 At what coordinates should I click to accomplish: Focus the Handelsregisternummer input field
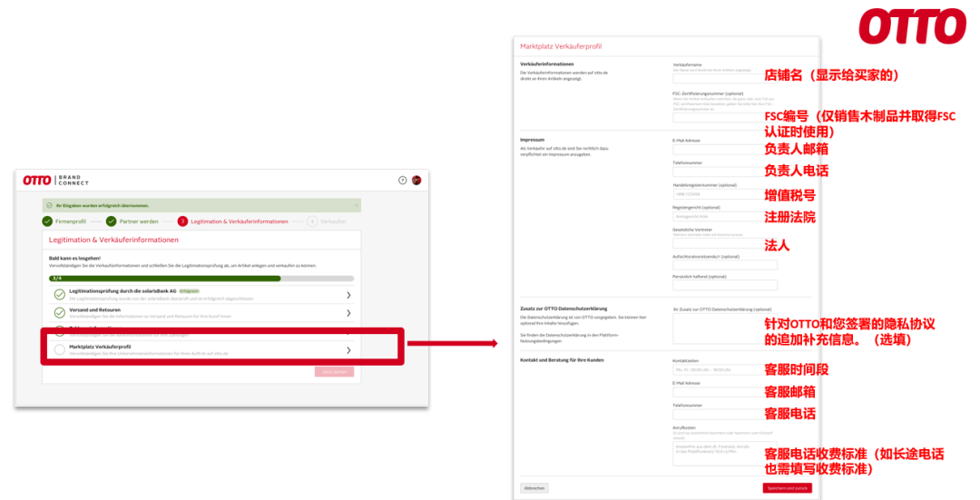pyautogui.click(x=724, y=194)
